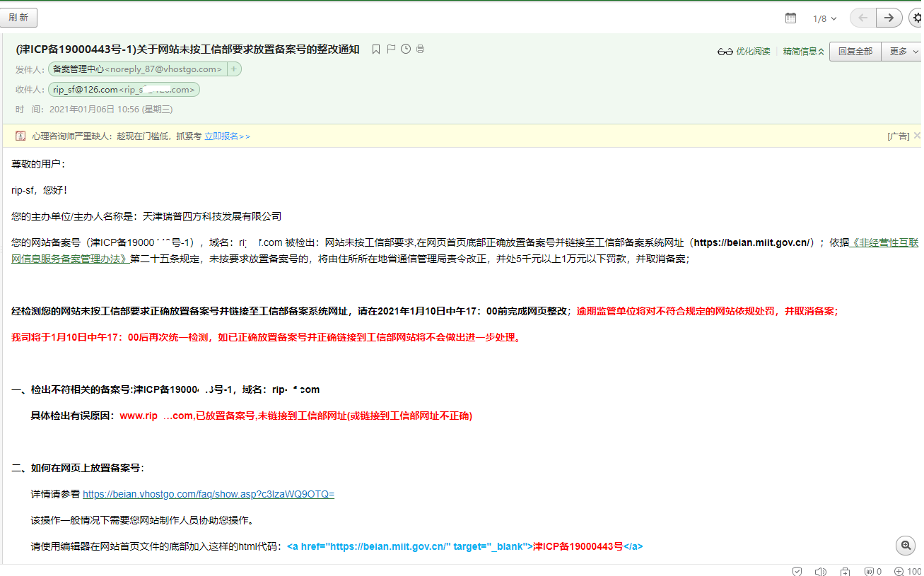Screen dimensions: 924x576
Task: Click the magnifier zoom button
Action: point(906,545)
